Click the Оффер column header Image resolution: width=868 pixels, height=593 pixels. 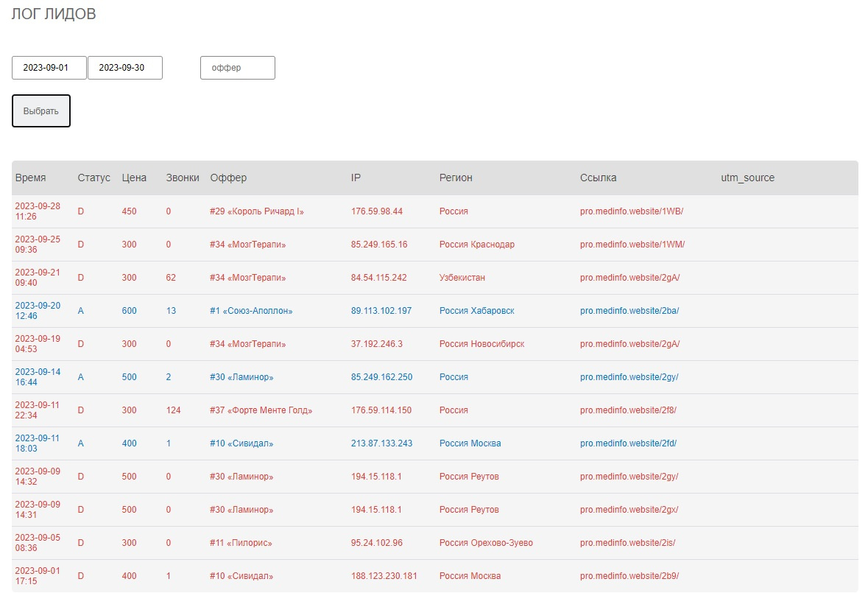(228, 178)
